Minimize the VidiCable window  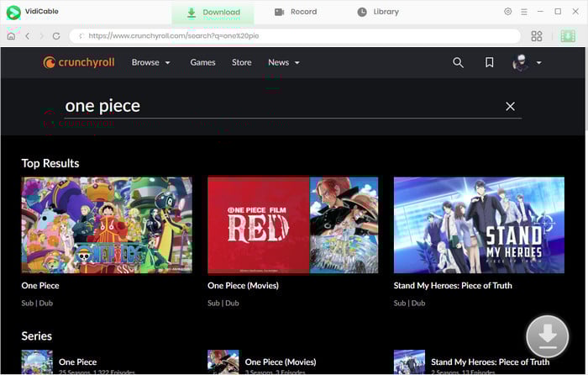[x=540, y=12]
